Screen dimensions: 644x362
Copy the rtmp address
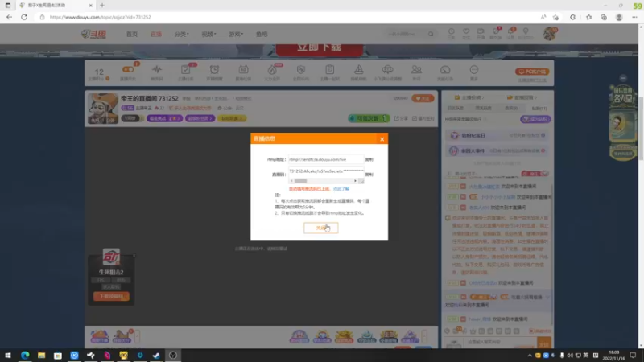[369, 159]
